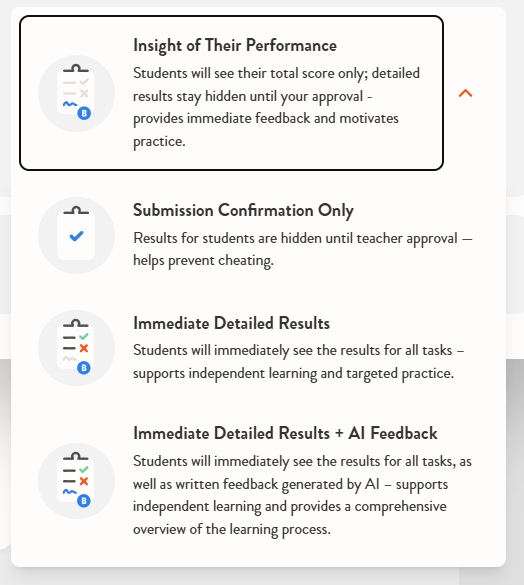
Task: Click the Insight of Their Performance clipboard icon
Action: (x=77, y=93)
